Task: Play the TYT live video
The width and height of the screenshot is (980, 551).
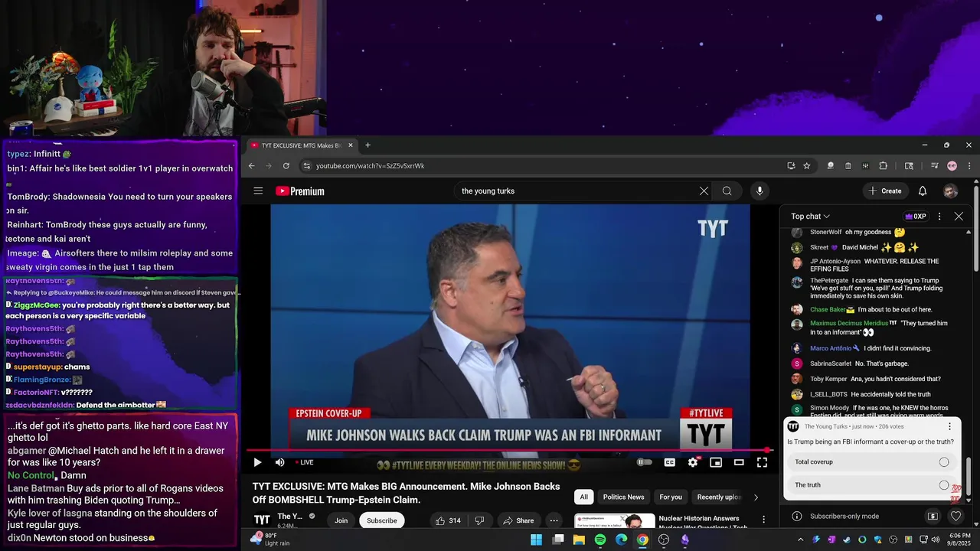Action: pyautogui.click(x=257, y=462)
